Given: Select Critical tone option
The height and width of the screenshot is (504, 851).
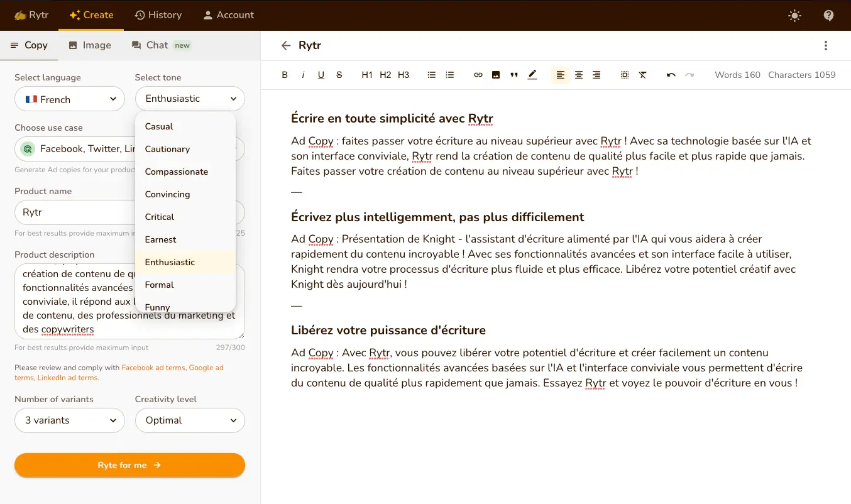Looking at the screenshot, I should [x=185, y=217].
